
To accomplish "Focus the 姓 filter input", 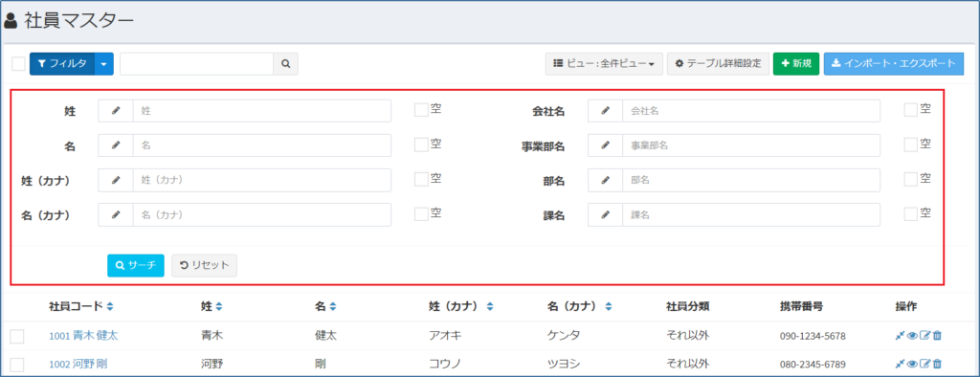I will [262, 111].
